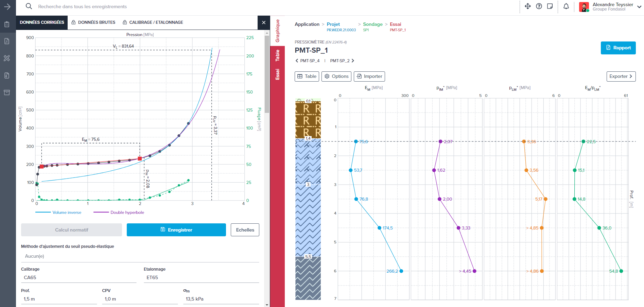Open the clipboard icon in sidebar

click(x=7, y=24)
